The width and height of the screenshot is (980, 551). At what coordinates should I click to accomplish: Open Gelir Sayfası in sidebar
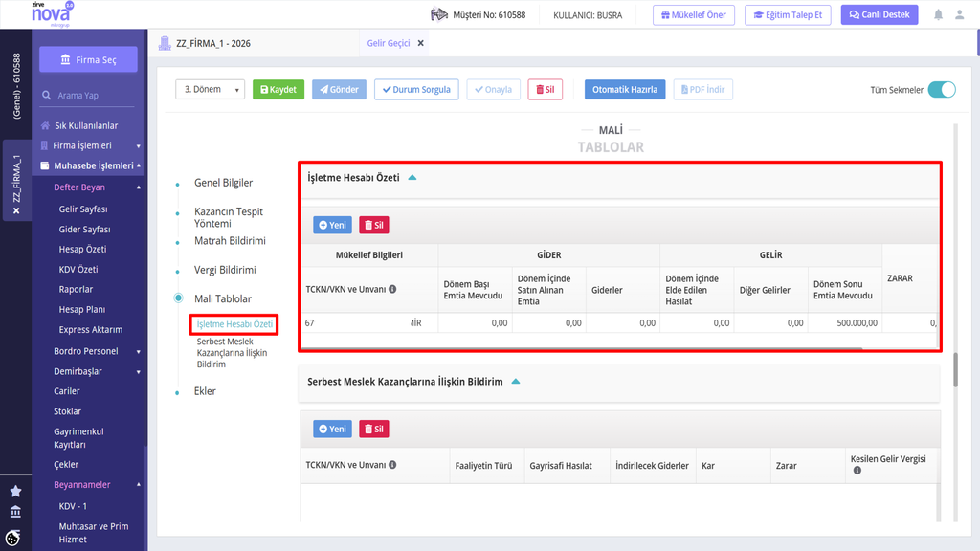click(x=83, y=209)
